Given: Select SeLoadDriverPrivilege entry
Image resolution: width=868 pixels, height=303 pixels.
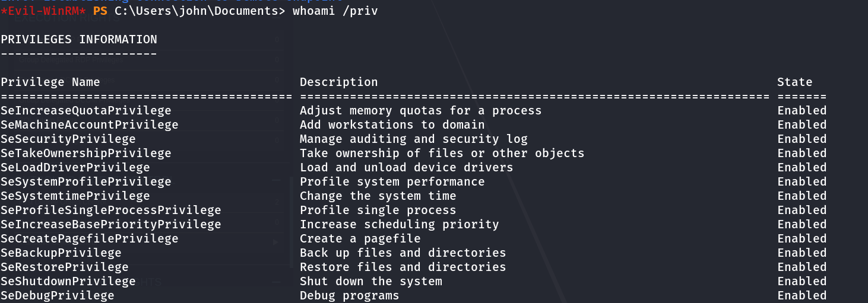Looking at the screenshot, I should tap(75, 168).
